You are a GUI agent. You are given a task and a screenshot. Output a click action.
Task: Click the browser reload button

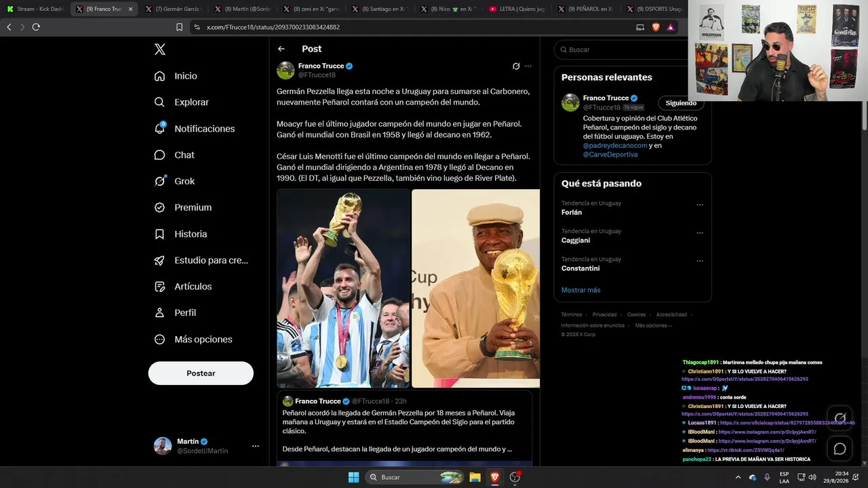(36, 27)
